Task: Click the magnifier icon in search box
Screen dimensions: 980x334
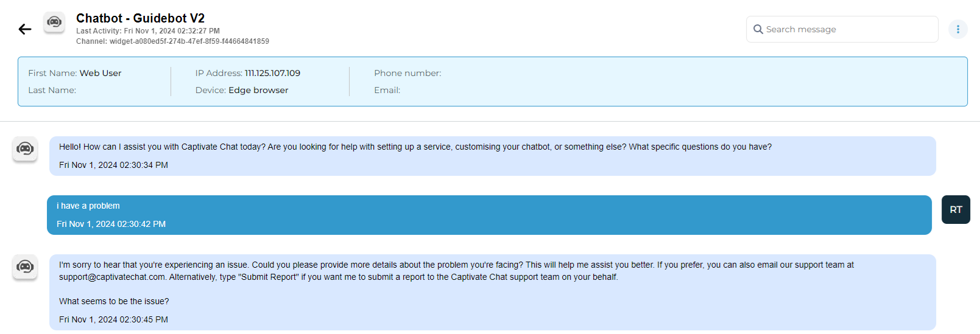Action: [758, 29]
